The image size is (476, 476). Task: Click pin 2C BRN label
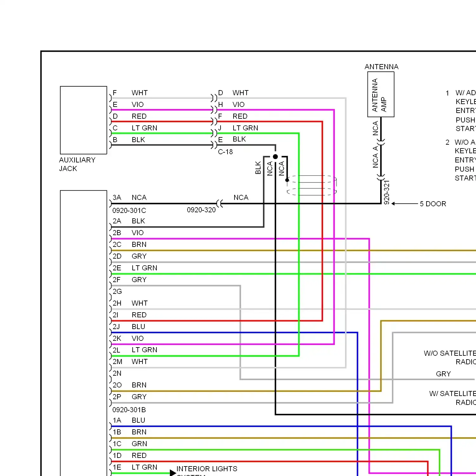click(129, 244)
